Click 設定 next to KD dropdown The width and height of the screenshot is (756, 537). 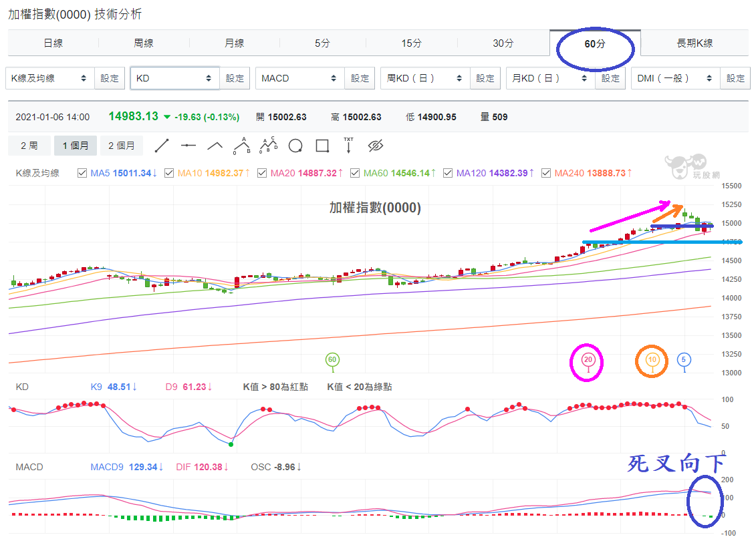coord(235,78)
